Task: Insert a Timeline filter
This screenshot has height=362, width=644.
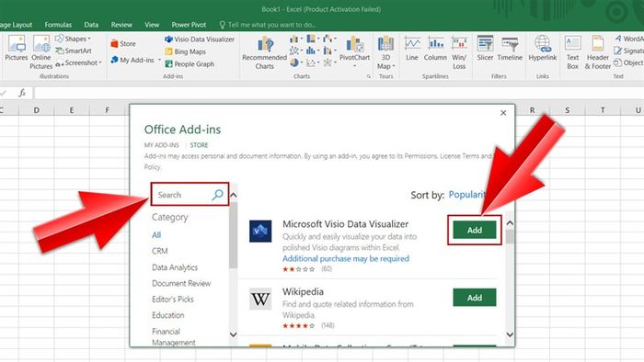Action: pyautogui.click(x=510, y=49)
